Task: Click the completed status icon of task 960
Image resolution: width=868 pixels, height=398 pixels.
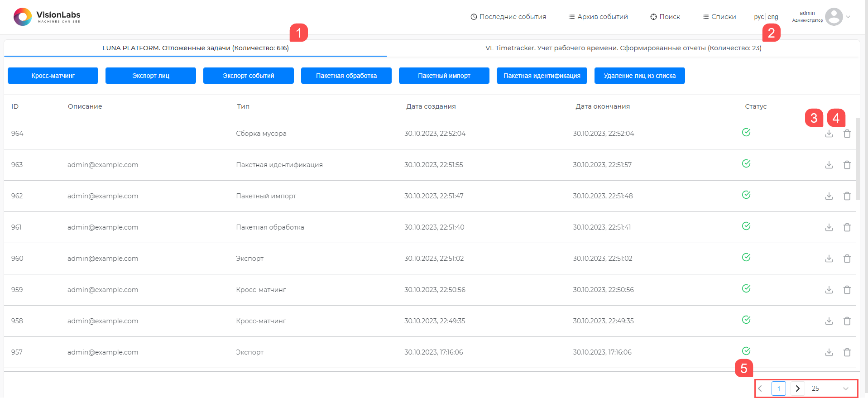Action: [x=746, y=257]
